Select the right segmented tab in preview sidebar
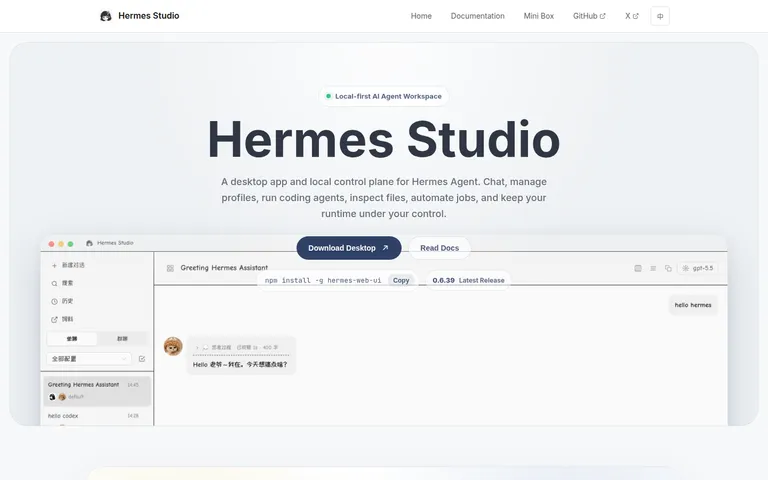 pyautogui.click(x=122, y=338)
